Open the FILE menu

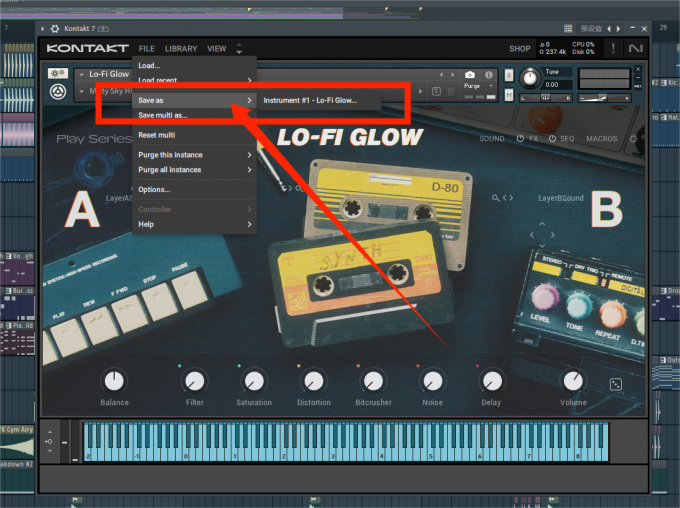pos(147,49)
